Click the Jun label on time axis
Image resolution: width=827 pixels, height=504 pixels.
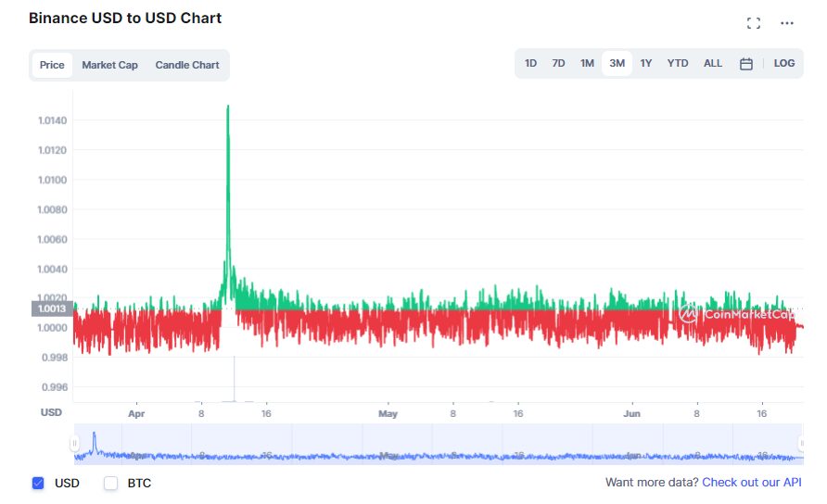[632, 414]
